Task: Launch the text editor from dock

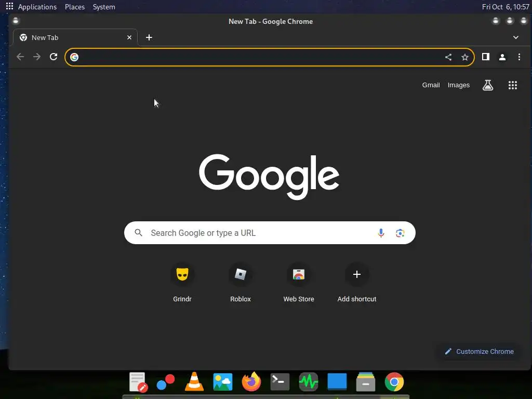Action: 138,382
